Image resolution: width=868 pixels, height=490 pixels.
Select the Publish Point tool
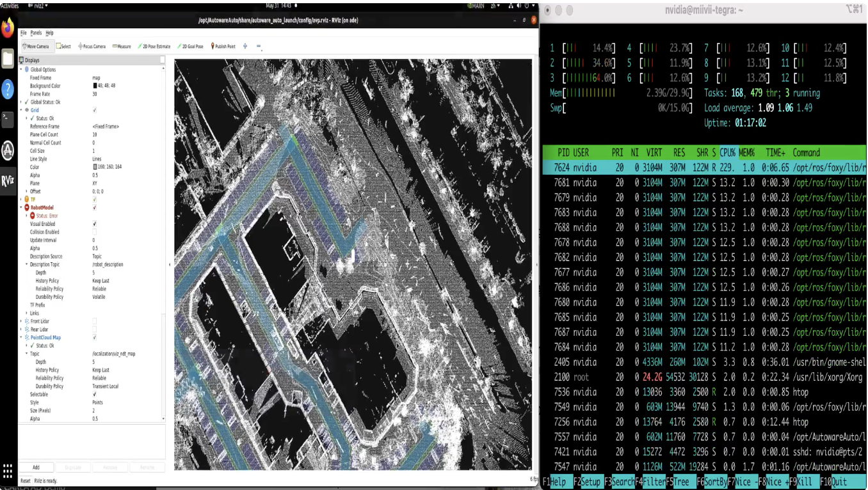[x=223, y=46]
